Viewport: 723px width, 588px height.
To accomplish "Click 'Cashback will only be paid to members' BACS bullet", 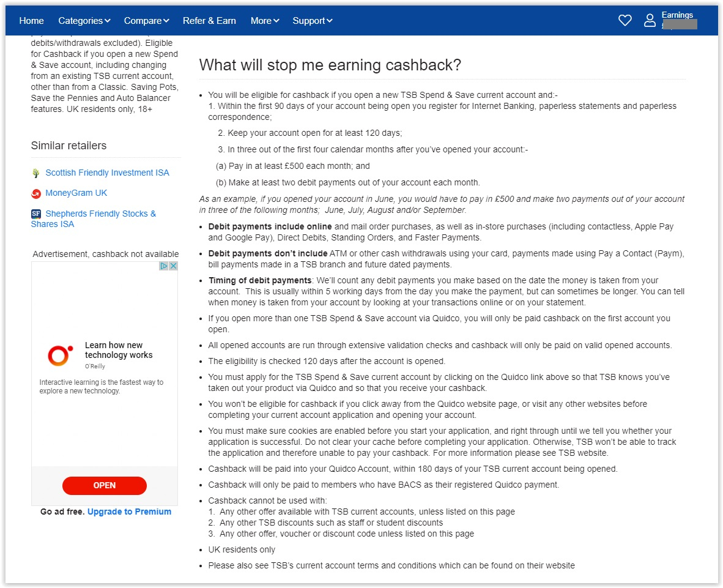I will pyautogui.click(x=384, y=485).
